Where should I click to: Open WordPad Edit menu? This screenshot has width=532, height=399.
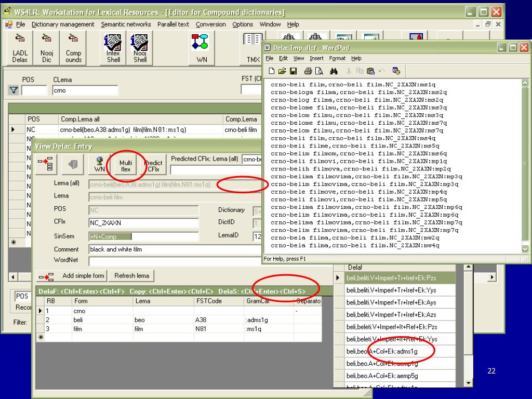[283, 58]
